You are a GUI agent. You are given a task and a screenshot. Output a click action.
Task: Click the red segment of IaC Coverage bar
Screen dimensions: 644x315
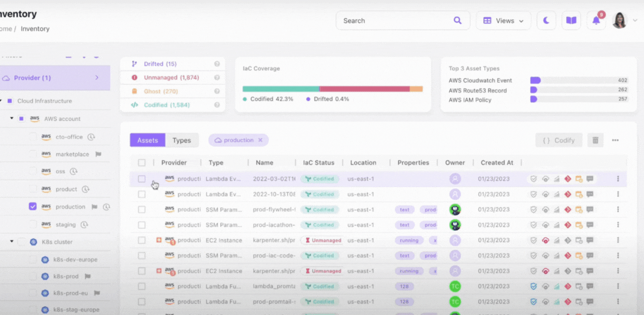tap(364, 89)
